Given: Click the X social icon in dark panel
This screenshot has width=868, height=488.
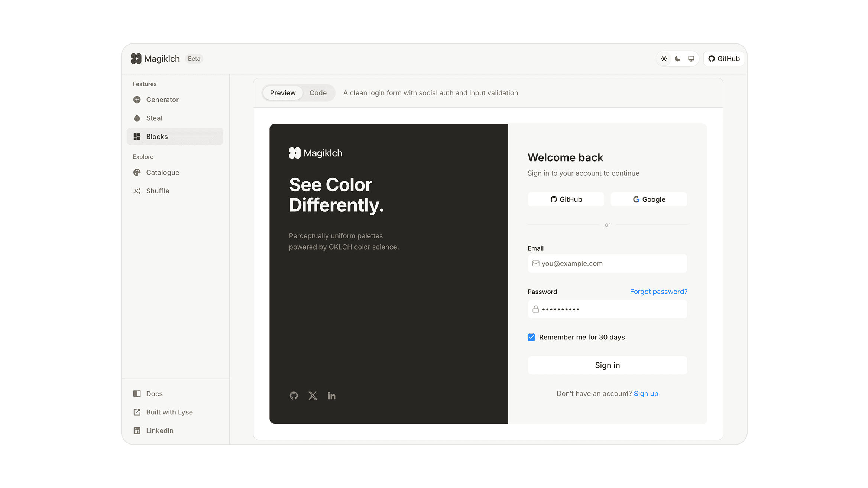Looking at the screenshot, I should pyautogui.click(x=312, y=396).
